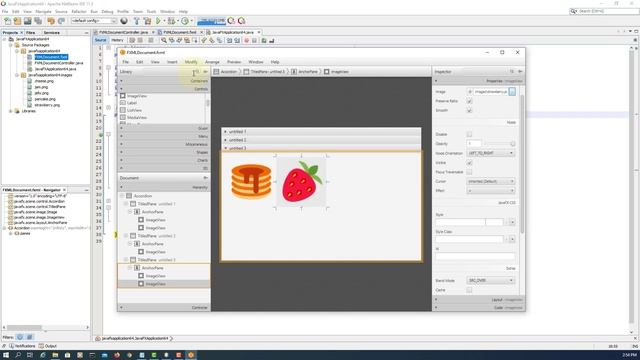
Task: Toggle the Visible checkbox
Action: point(469,162)
